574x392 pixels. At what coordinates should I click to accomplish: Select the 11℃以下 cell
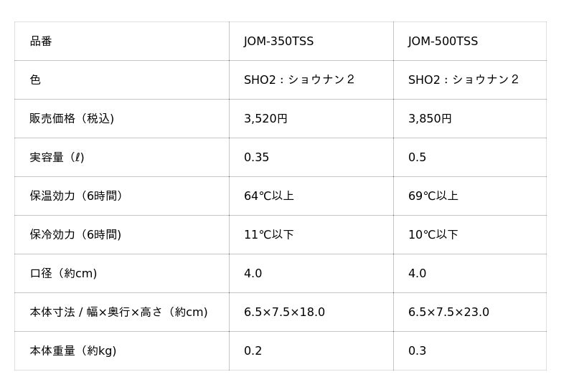pyautogui.click(x=268, y=235)
